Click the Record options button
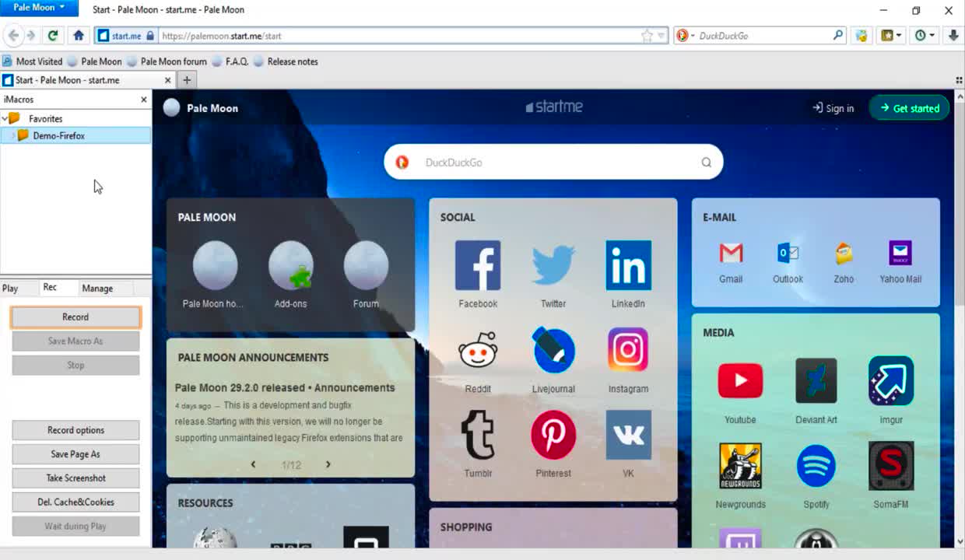This screenshot has width=965, height=560. (x=75, y=430)
